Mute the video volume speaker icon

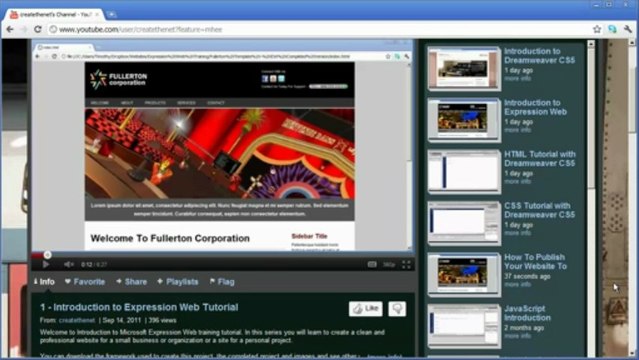[x=69, y=264]
